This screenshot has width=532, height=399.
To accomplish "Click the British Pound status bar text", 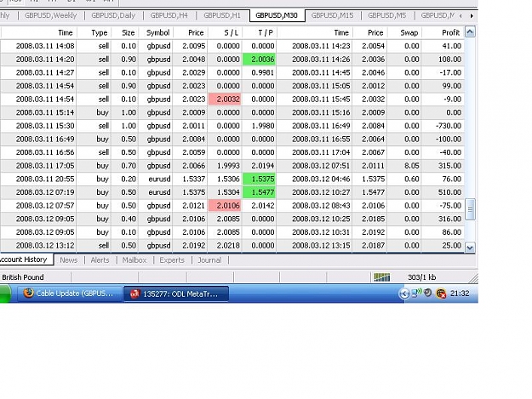I will (x=23, y=277).
